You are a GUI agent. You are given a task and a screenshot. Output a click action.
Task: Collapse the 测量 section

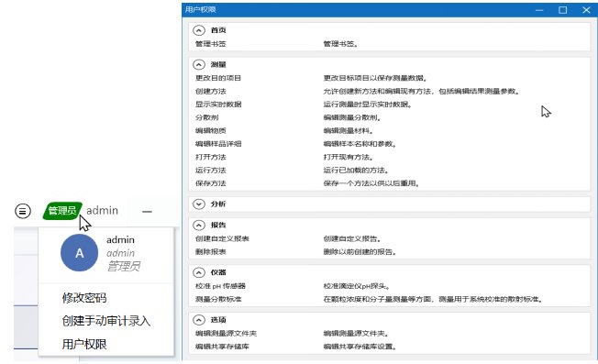[199, 65]
